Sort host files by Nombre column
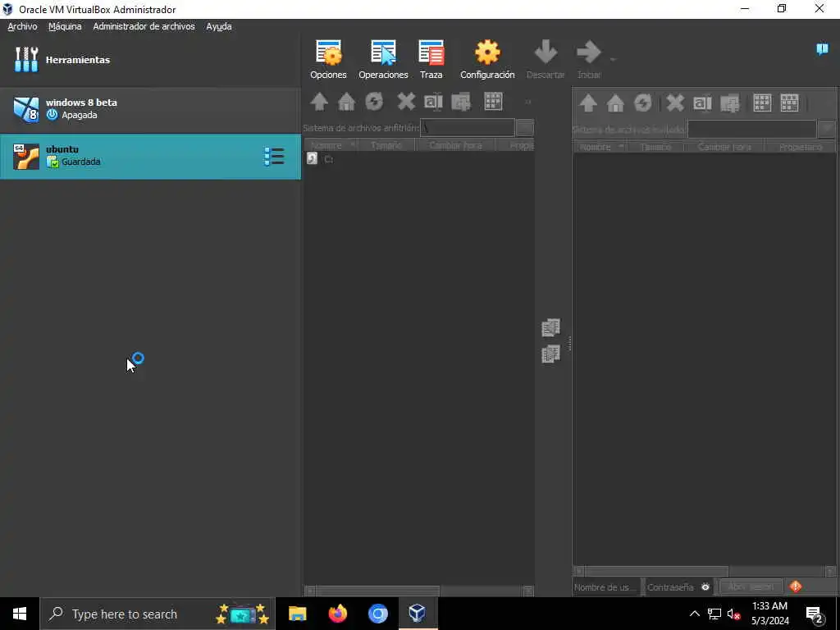 click(x=331, y=145)
